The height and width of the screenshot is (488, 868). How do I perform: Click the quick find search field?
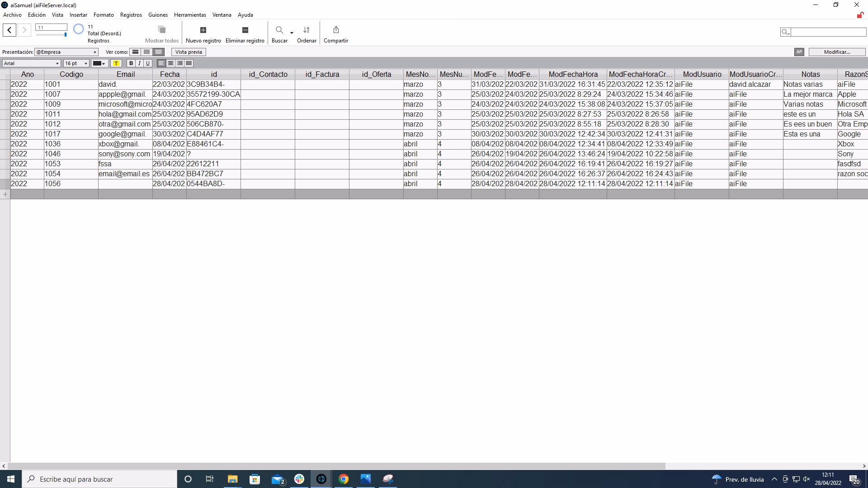point(828,32)
